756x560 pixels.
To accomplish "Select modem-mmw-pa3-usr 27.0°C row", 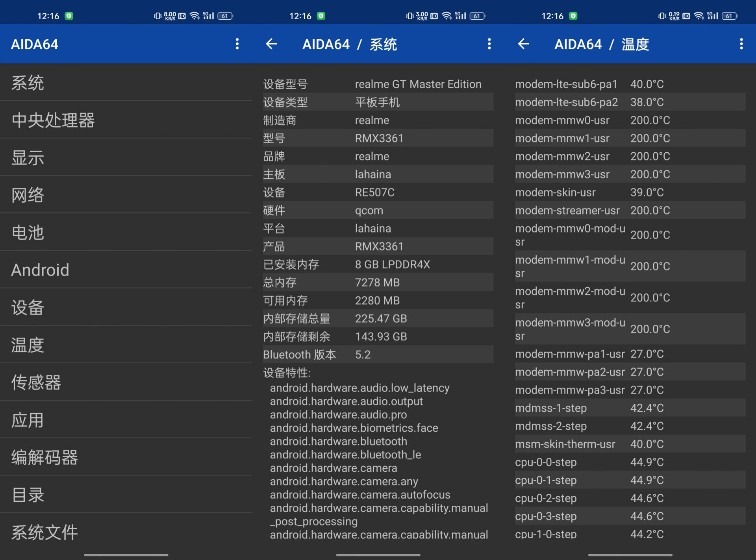I will [630, 390].
